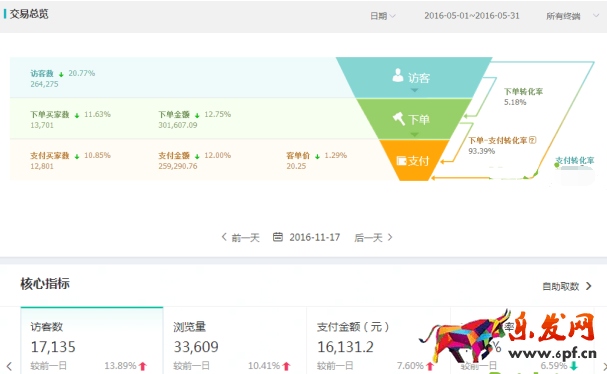Click the 17,135 visitor count
The width and height of the screenshot is (607, 374).
click(x=53, y=347)
